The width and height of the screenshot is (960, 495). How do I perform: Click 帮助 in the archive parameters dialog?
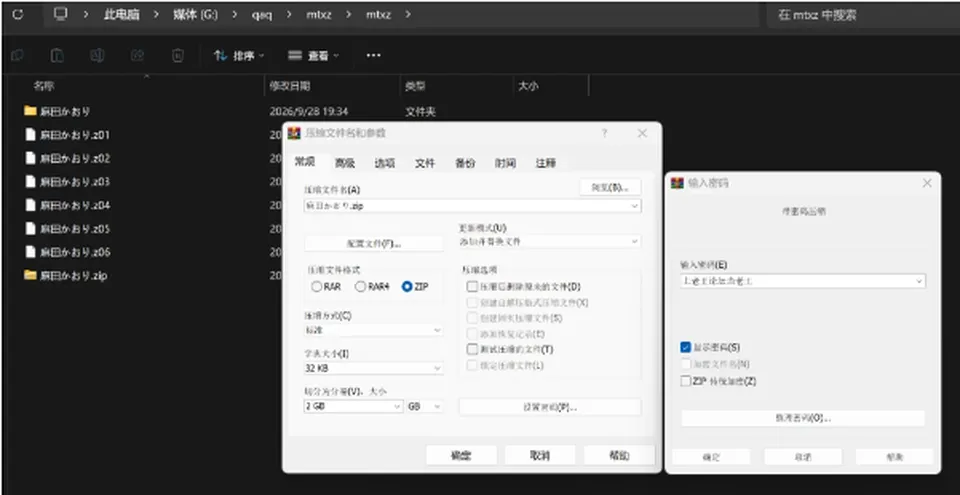coord(619,455)
